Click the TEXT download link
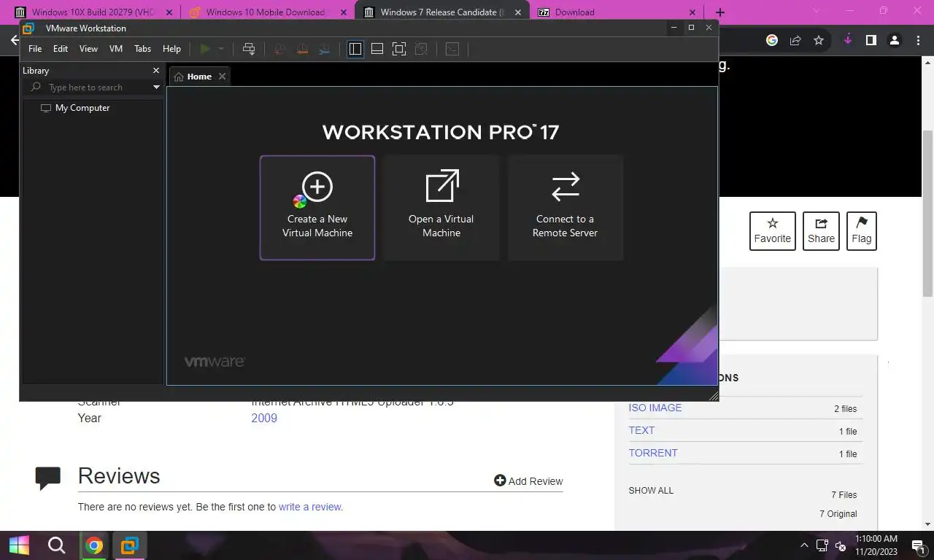Viewport: 934px width, 560px height. [641, 430]
